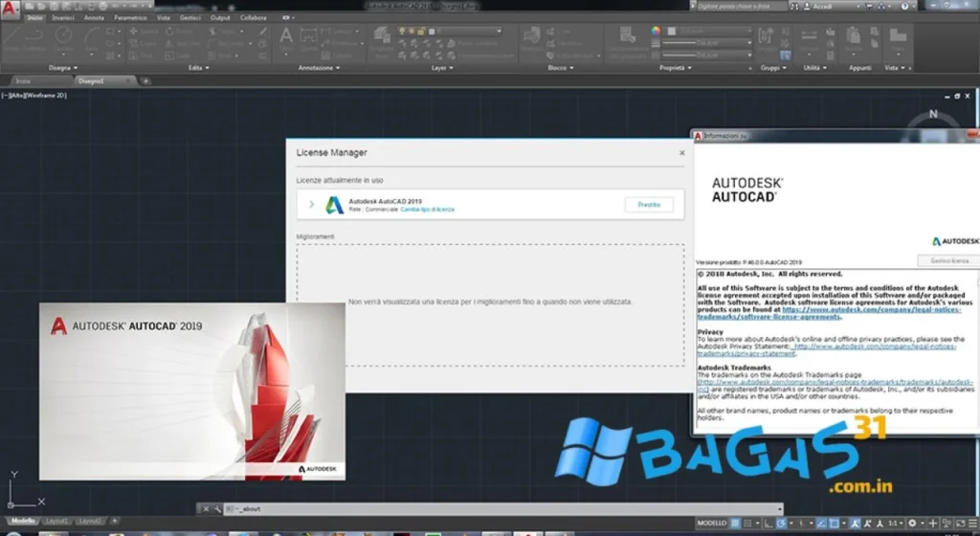Screen dimensions: 980x536
Task: Click the object color swatch dropdown
Action: tap(711, 31)
